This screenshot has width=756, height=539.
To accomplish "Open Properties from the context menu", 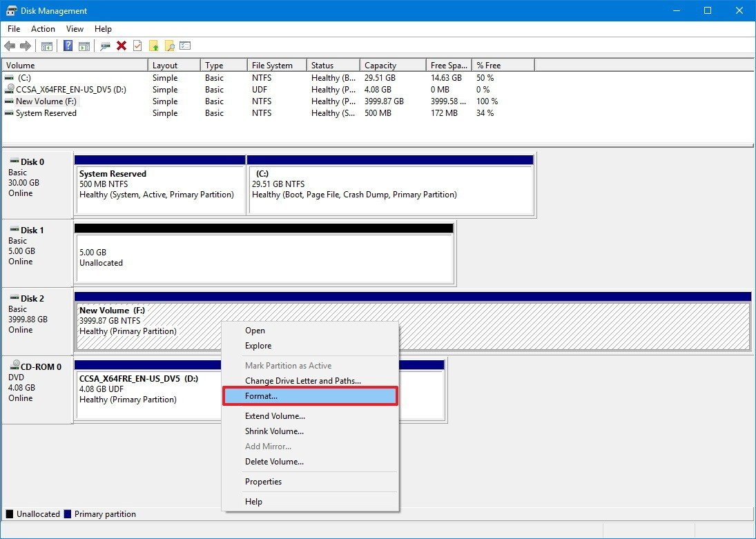I will 310,482.
